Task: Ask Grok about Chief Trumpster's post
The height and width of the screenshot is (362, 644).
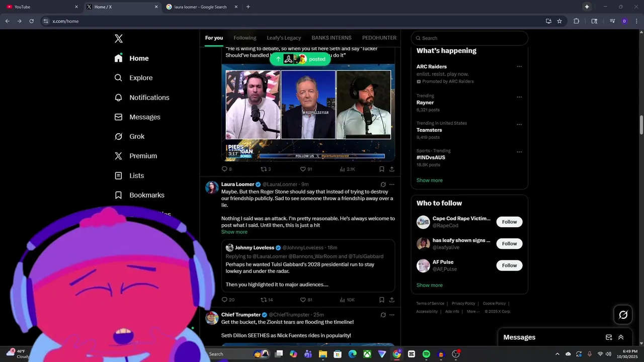Action: tap(383, 315)
